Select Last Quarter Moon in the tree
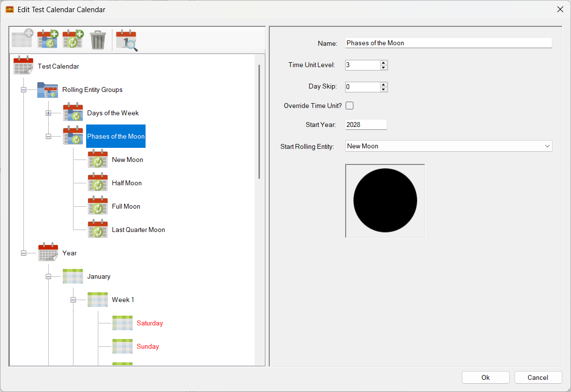Image resolution: width=571 pixels, height=392 pixels. [x=138, y=230]
